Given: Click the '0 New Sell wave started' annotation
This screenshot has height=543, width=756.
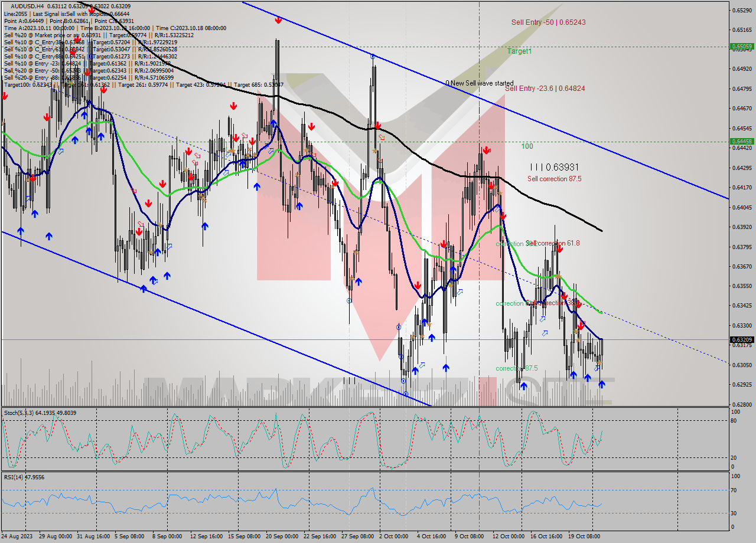Looking at the screenshot, I should click(480, 83).
